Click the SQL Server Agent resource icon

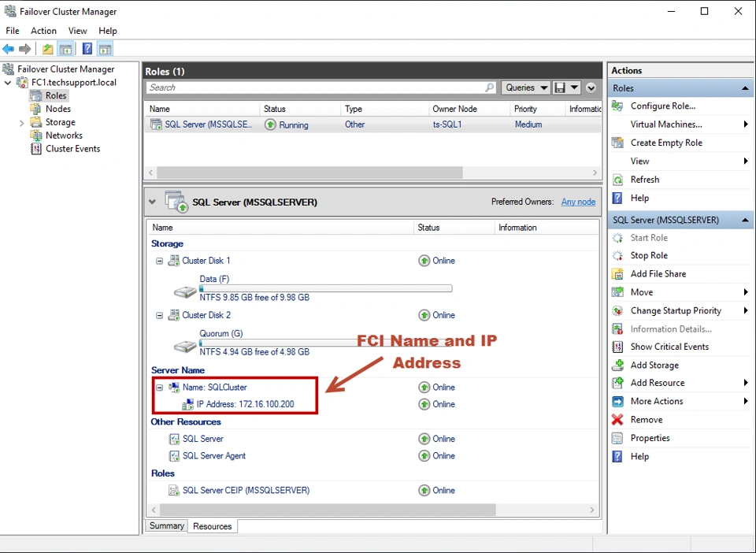173,455
